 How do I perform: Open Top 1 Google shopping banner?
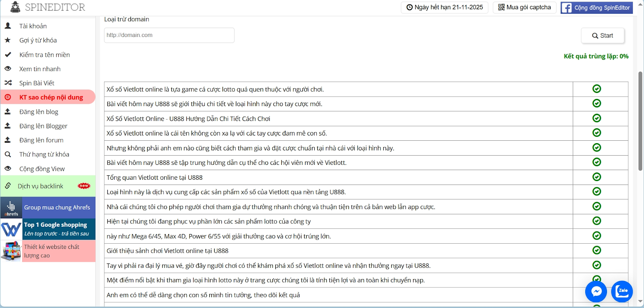pos(48,229)
